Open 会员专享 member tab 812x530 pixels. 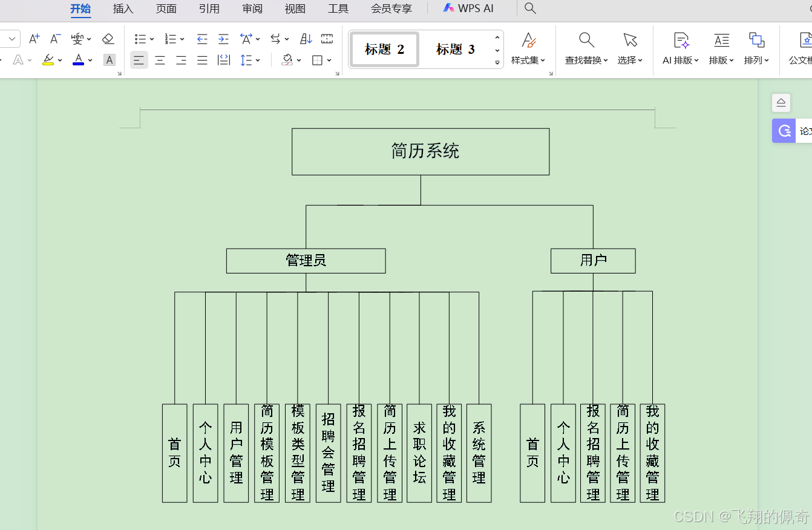[391, 8]
